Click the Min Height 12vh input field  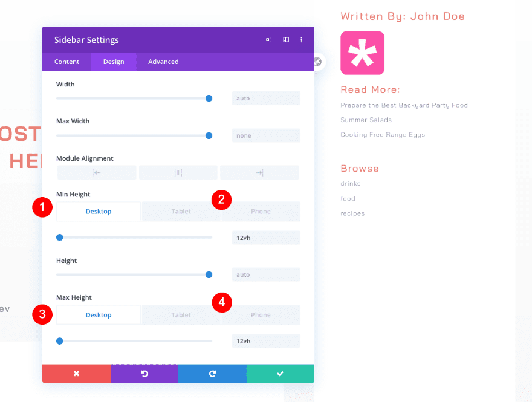(266, 238)
